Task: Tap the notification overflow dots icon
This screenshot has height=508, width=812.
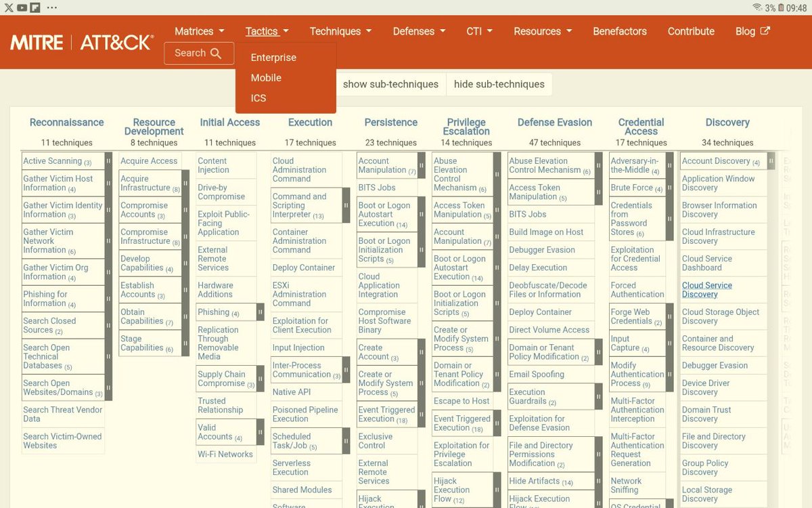Action: 52,7
